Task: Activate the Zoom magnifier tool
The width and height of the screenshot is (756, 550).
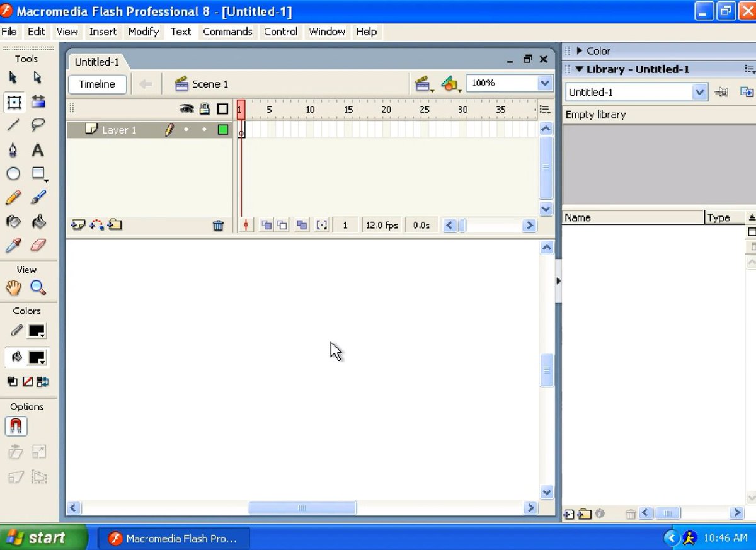Action: (x=38, y=288)
